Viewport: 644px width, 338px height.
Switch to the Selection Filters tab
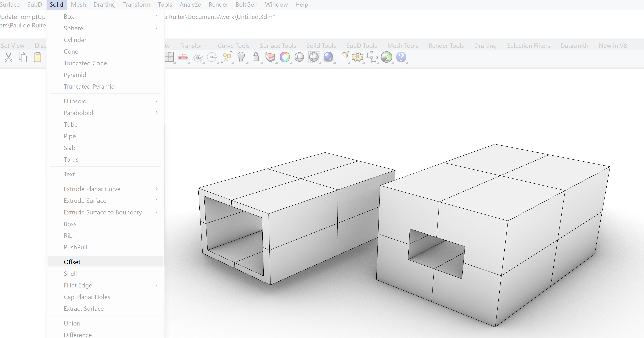[528, 46]
